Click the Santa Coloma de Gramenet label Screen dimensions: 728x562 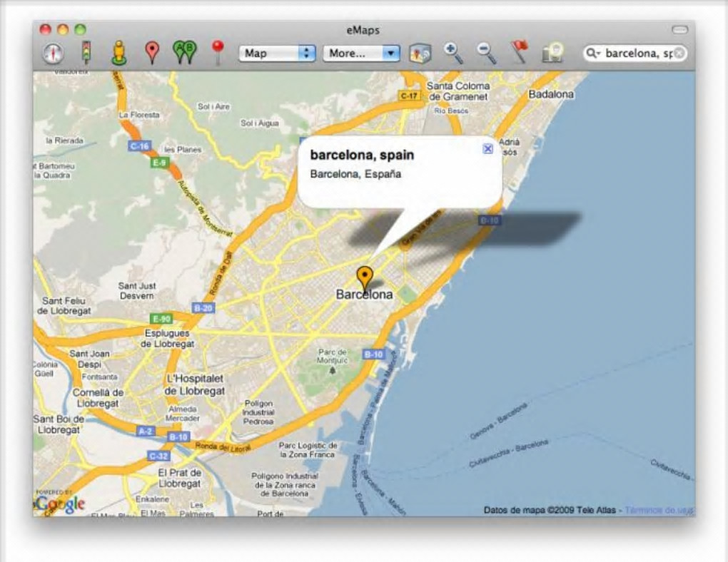(x=458, y=91)
